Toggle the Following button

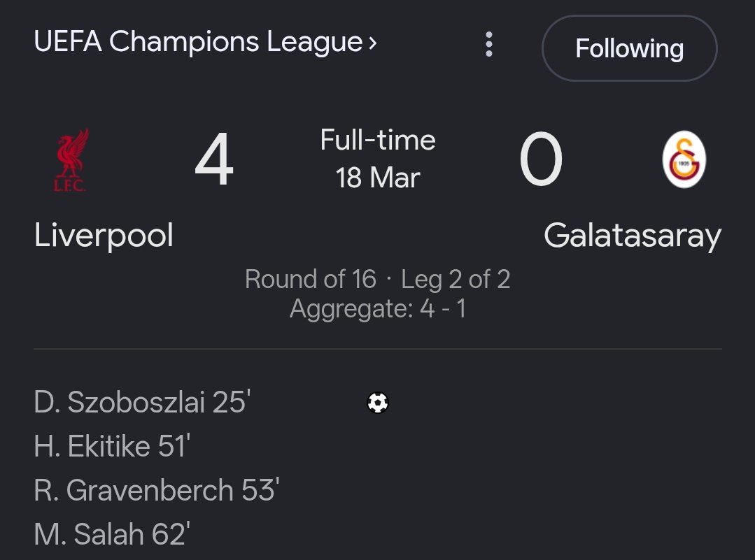629,48
